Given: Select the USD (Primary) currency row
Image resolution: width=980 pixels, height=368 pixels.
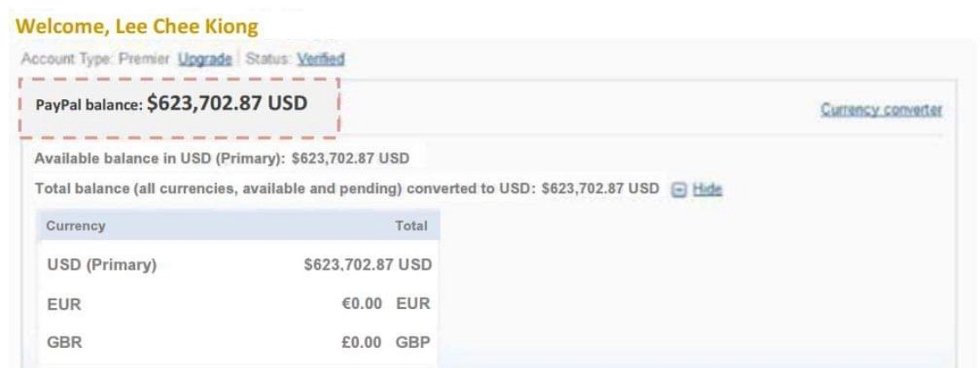Looking at the screenshot, I should click(102, 264).
